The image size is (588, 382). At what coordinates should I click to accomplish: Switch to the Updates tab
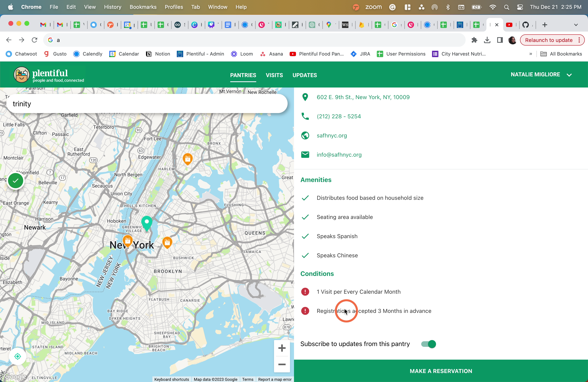tap(305, 75)
